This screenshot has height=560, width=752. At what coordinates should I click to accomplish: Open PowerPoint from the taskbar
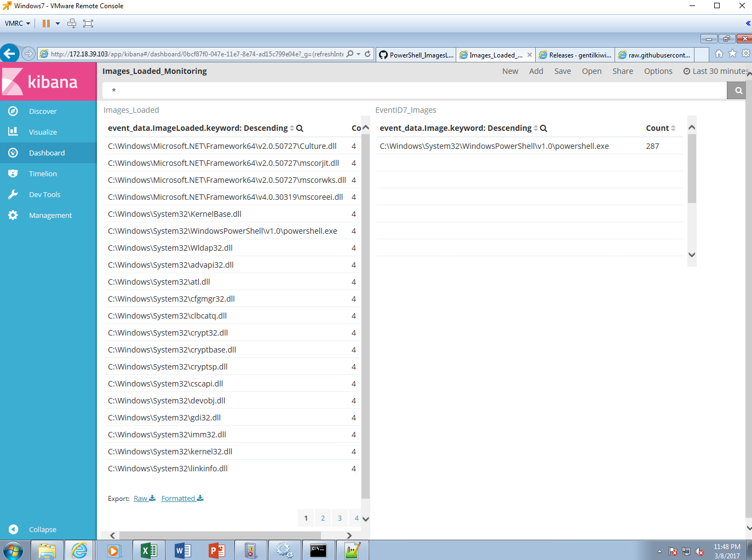pyautogui.click(x=217, y=550)
